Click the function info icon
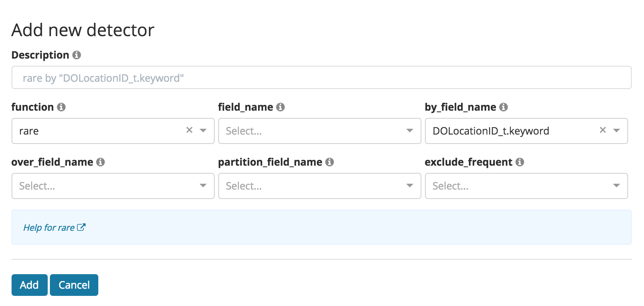The width and height of the screenshot is (644, 306). (61, 107)
